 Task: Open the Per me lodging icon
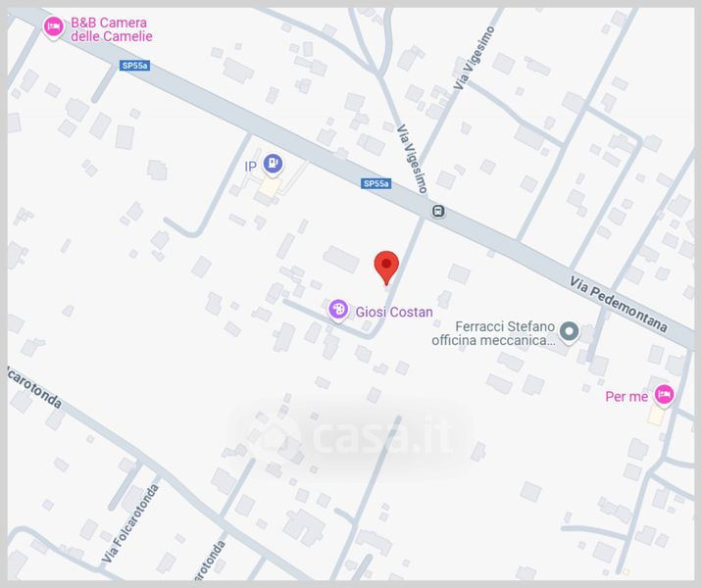click(664, 396)
